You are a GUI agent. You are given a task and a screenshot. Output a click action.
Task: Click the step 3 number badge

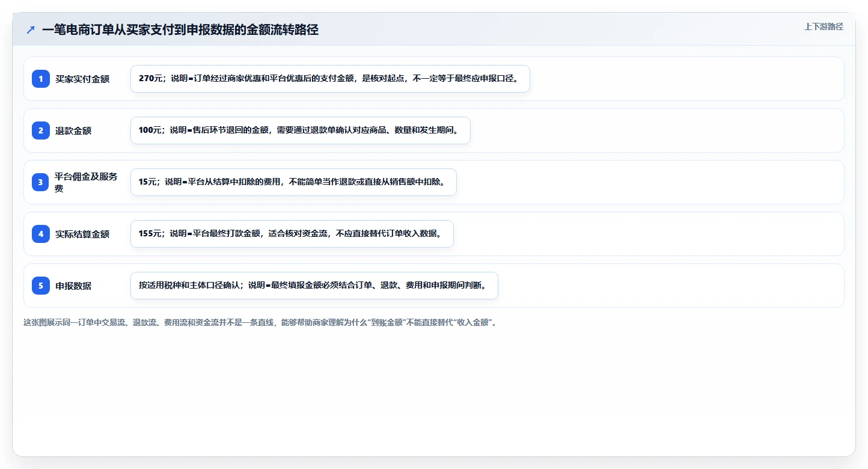coord(41,182)
